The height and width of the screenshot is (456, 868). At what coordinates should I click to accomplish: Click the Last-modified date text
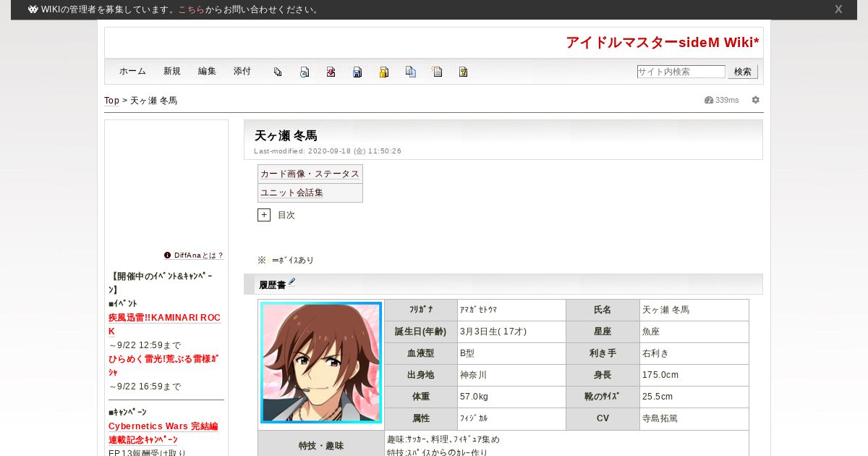click(328, 151)
